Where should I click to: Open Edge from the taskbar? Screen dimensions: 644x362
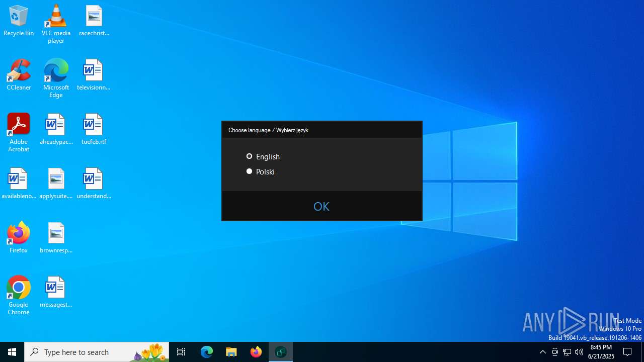(x=207, y=352)
